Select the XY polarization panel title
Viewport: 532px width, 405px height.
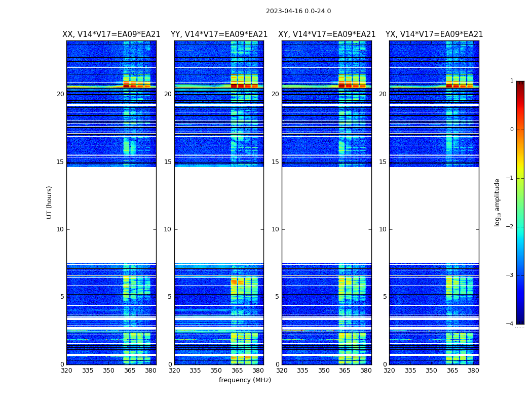[327, 34]
